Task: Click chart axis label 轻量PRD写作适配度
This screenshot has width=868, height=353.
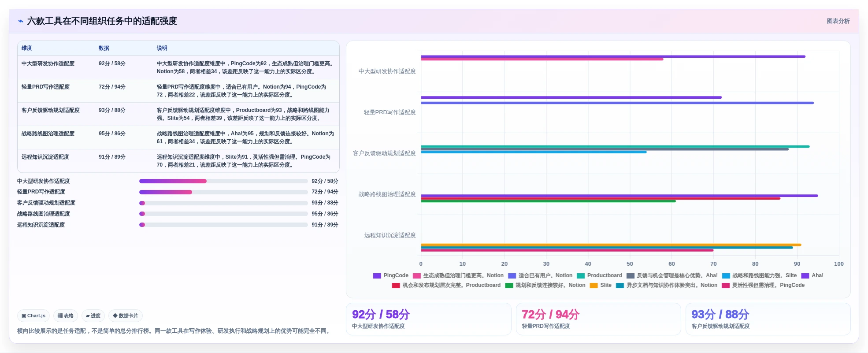Action: tap(389, 112)
